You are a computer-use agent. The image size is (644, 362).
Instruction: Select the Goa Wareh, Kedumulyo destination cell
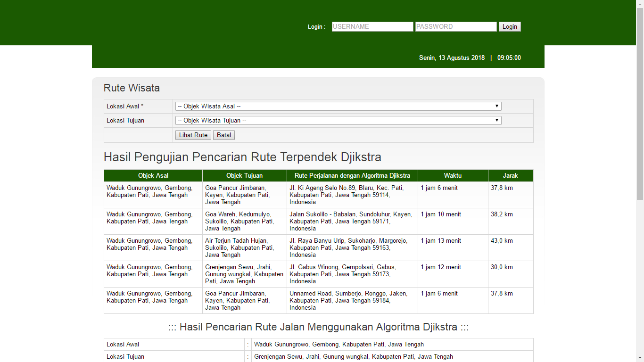click(244, 221)
